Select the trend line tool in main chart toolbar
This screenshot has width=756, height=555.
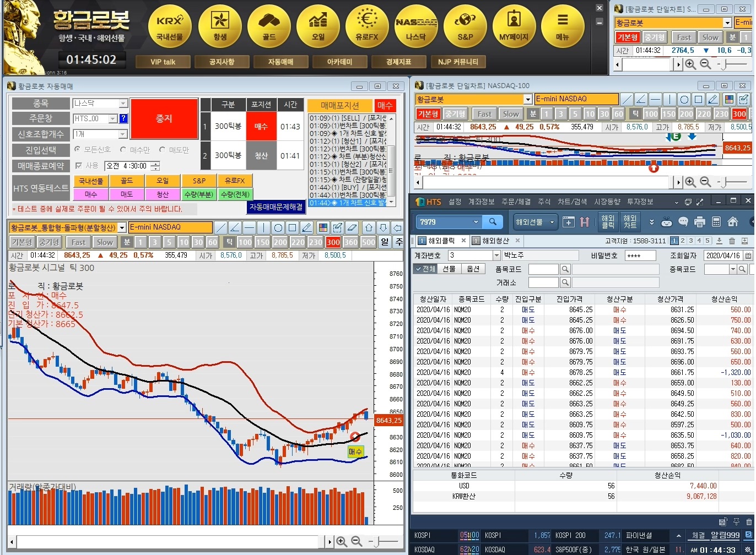point(220,227)
